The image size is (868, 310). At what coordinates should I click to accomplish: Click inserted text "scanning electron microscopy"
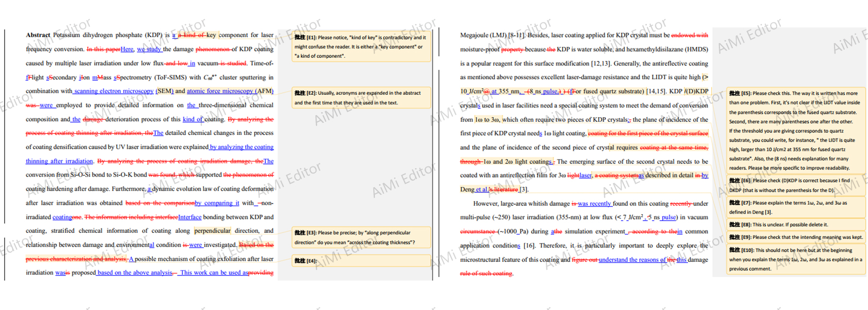pyautogui.click(x=113, y=91)
